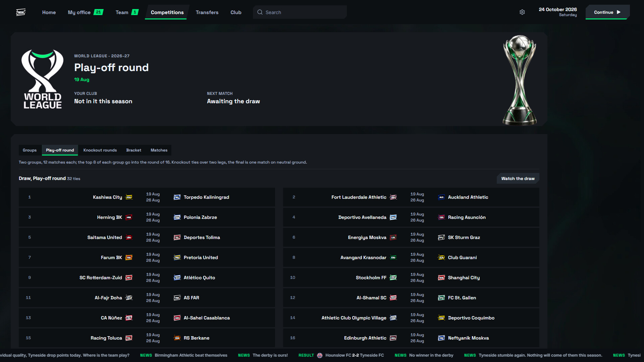Click Al-Shamal SC club badge
The image size is (644, 362).
(x=393, y=298)
